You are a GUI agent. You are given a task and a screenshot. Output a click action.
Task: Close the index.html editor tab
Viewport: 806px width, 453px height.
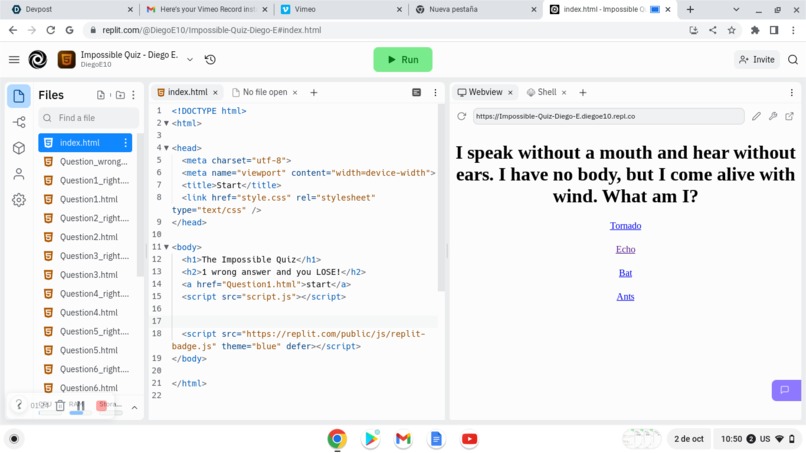pos(215,93)
